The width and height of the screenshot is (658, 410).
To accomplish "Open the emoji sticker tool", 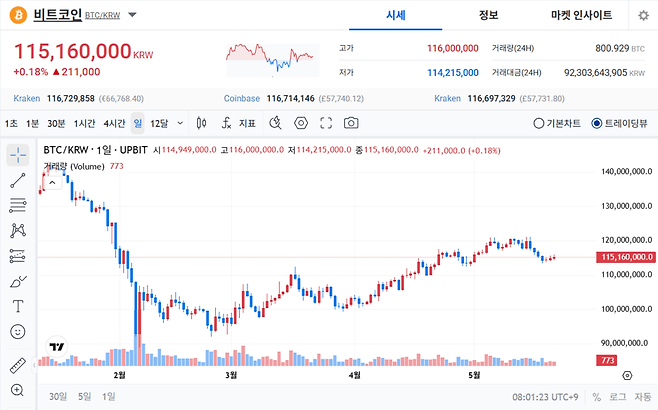I will 18,332.
